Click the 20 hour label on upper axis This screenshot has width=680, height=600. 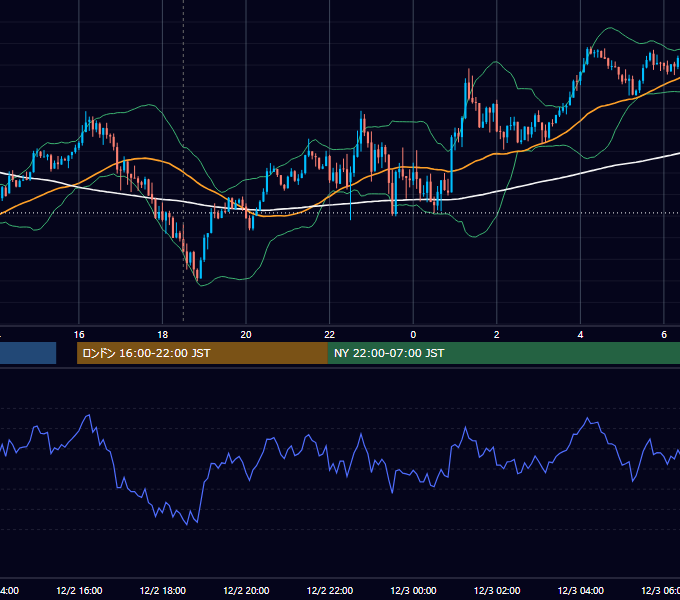[x=246, y=334]
